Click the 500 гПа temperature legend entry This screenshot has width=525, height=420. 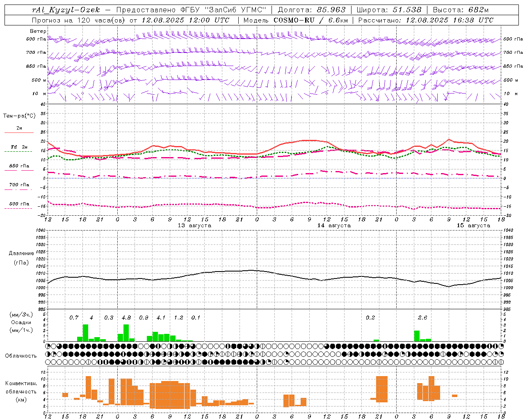point(19,204)
